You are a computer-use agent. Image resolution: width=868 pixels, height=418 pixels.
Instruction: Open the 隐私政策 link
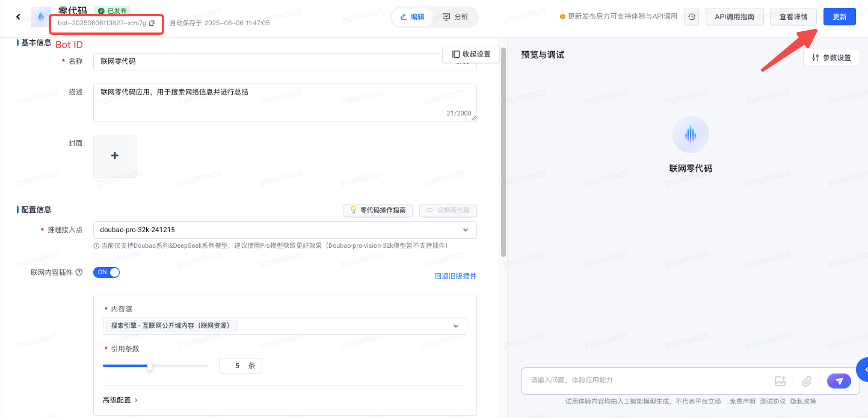click(803, 401)
